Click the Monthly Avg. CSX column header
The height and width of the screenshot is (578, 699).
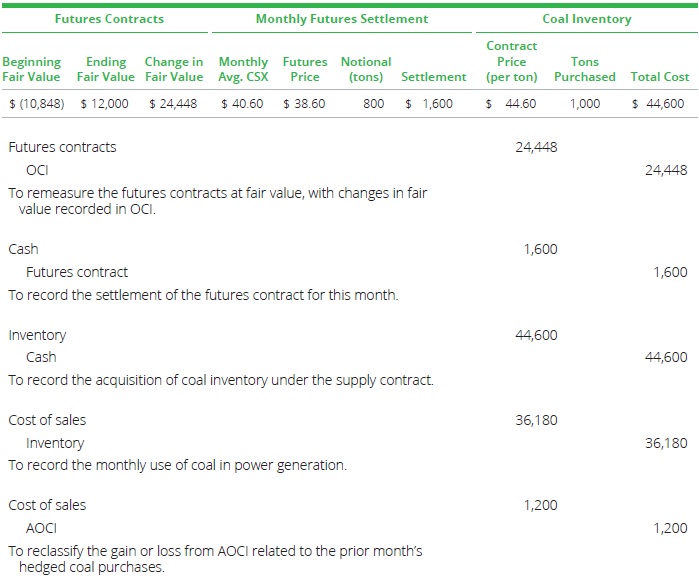click(x=242, y=69)
